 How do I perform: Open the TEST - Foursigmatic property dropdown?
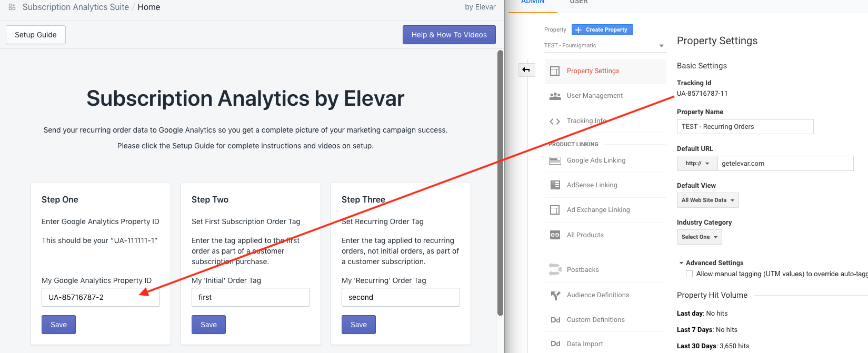click(x=604, y=46)
